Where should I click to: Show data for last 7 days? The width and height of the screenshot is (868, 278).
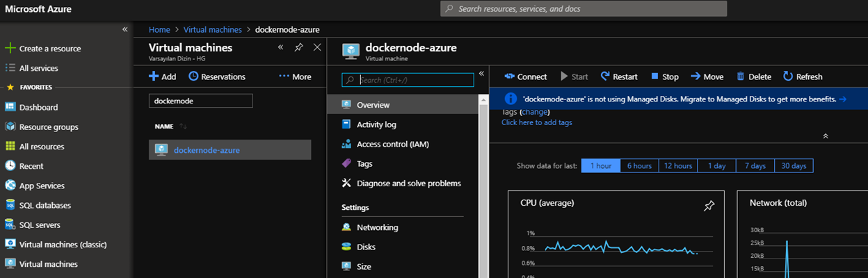pyautogui.click(x=755, y=166)
